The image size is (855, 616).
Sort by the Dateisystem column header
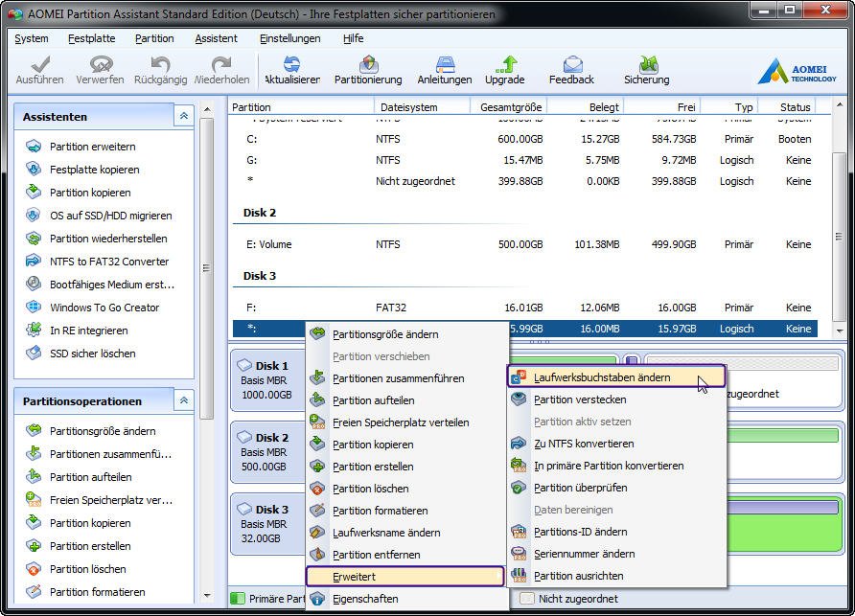tap(422, 107)
